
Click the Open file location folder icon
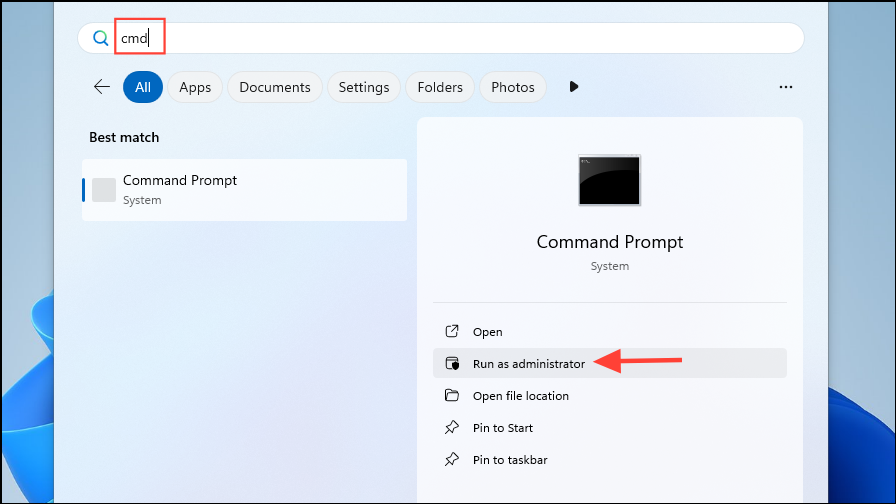pyautogui.click(x=452, y=395)
